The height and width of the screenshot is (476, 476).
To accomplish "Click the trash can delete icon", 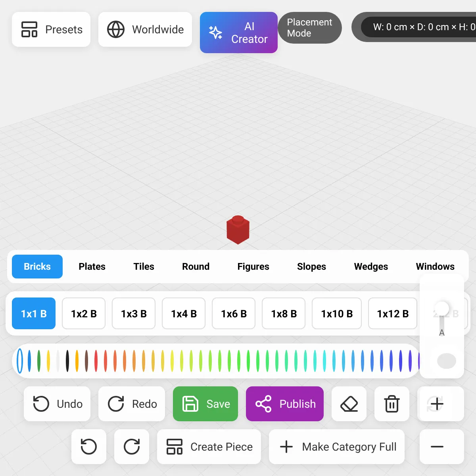I will click(x=392, y=404).
